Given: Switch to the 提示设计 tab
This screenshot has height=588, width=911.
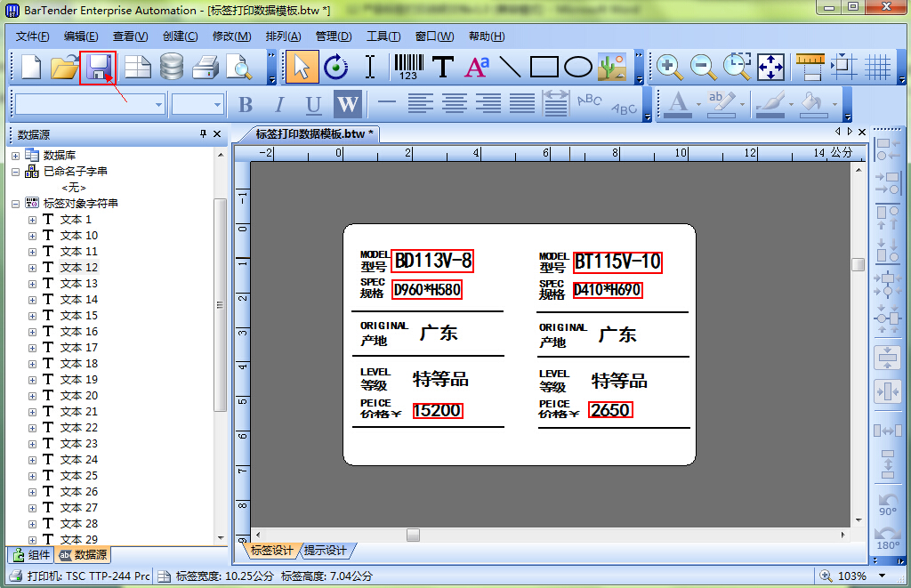Looking at the screenshot, I should point(326,551).
